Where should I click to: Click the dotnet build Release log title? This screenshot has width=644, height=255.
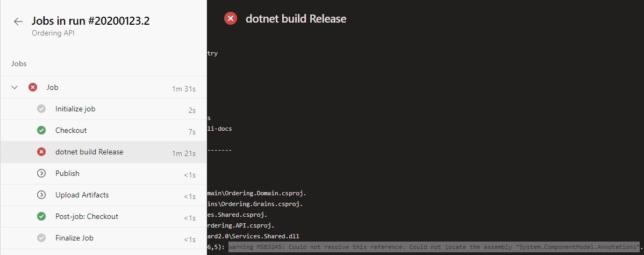[x=296, y=19]
